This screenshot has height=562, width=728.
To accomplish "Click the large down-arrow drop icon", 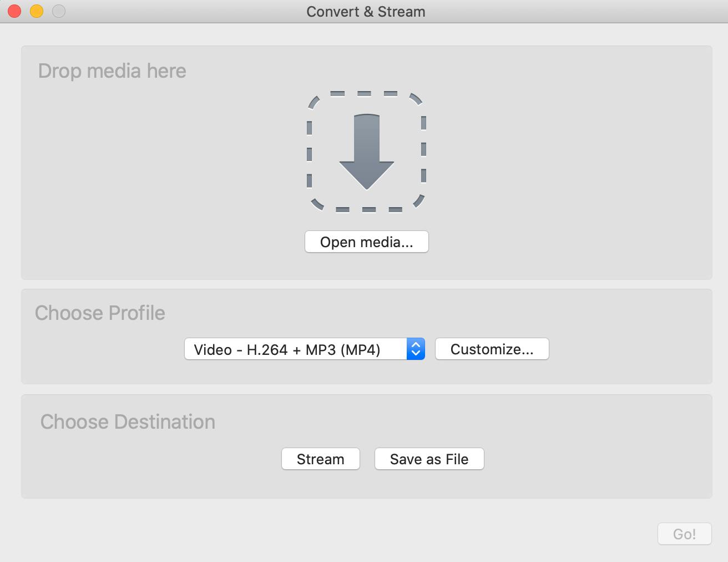I will pyautogui.click(x=366, y=151).
